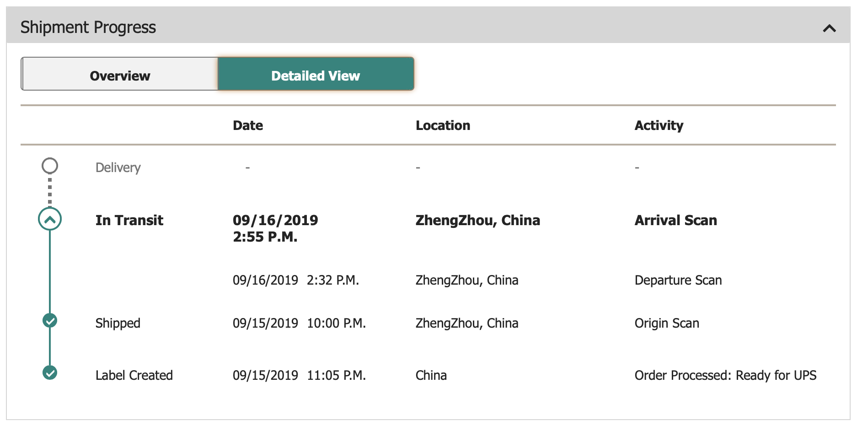Collapse the In Transit step chevron circle
The image size is (868, 421).
pos(50,219)
